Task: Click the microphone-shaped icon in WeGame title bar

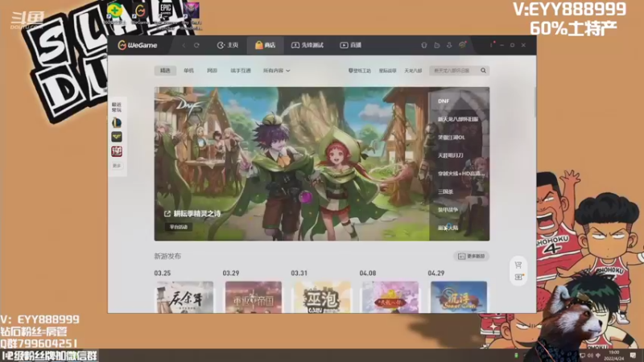Action: coord(424,45)
